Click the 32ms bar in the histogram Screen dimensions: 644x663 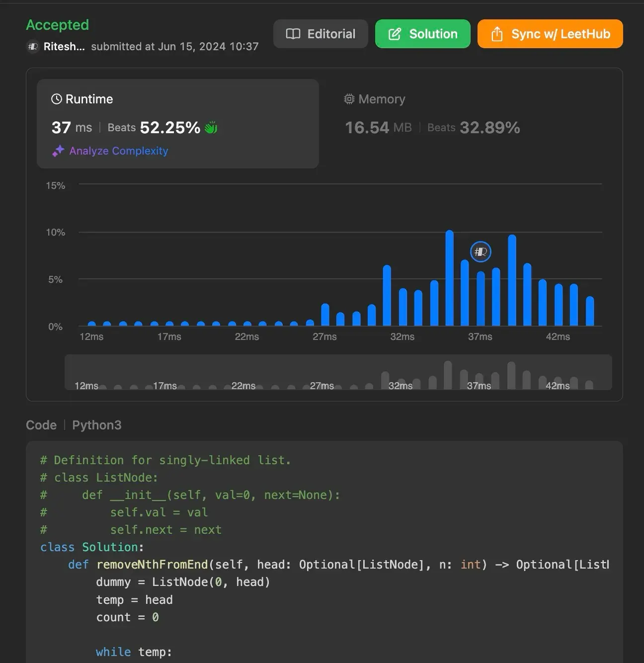pos(402,306)
